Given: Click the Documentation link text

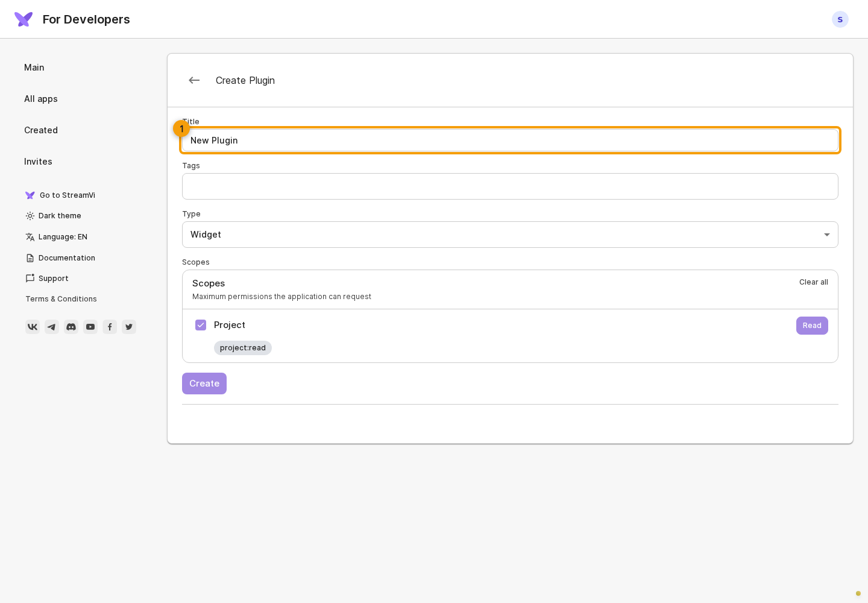Looking at the screenshot, I should click(67, 258).
